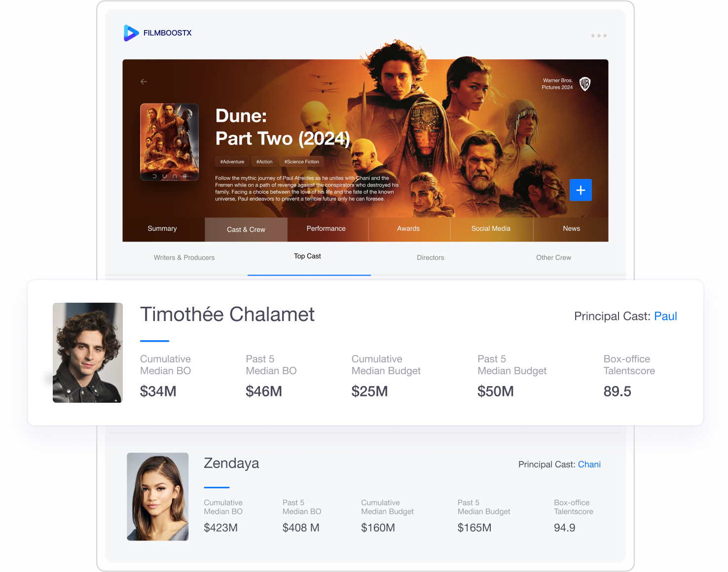
Task: Go back using the left arrow icon
Action: click(144, 81)
